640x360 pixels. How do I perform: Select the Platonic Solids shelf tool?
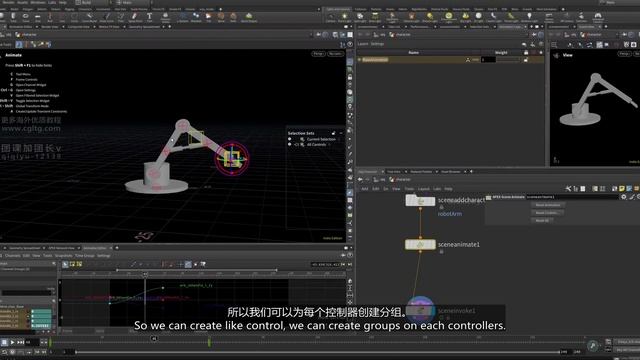(x=166, y=17)
